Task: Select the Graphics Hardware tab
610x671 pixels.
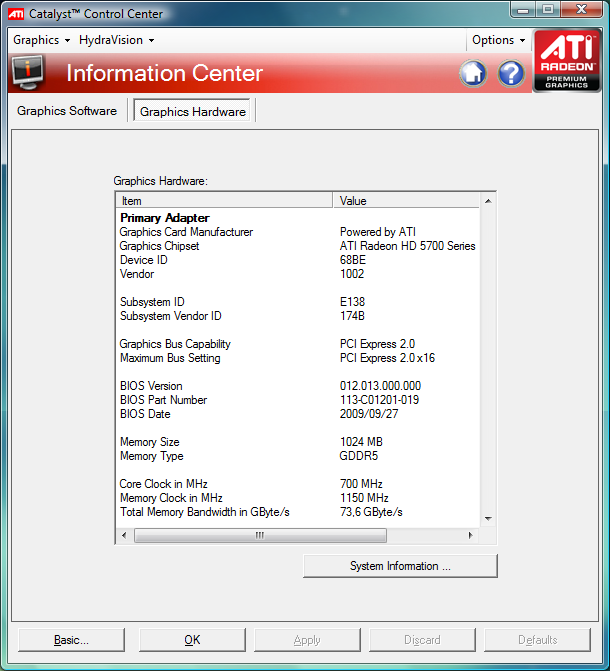Action: pyautogui.click(x=193, y=111)
